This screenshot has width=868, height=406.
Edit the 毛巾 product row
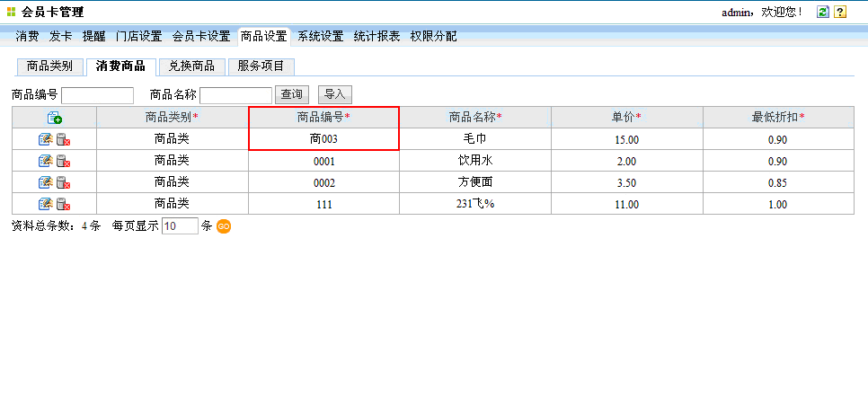[x=46, y=139]
